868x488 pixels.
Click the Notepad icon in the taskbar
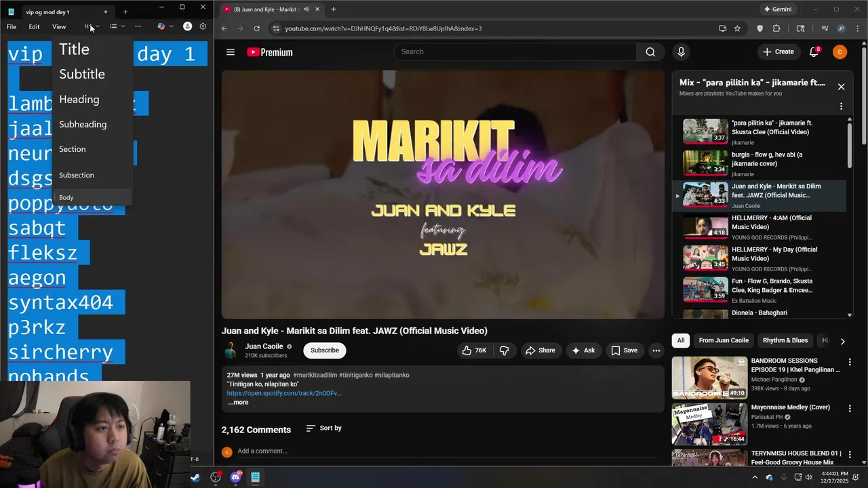(255, 477)
